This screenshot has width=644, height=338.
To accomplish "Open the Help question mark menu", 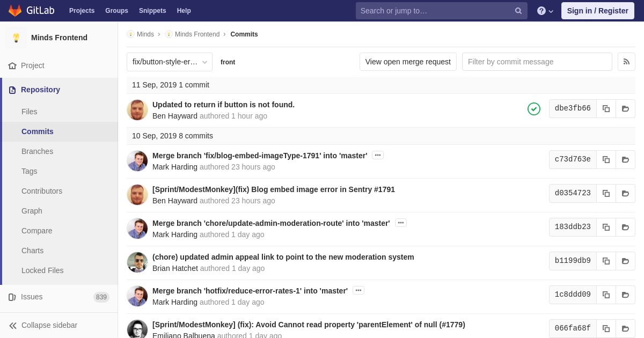I will pos(545,11).
